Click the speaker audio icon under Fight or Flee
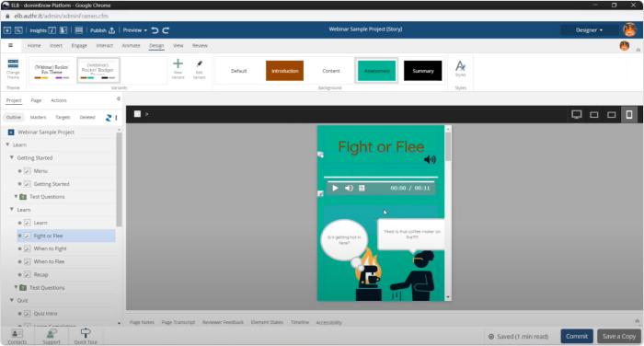The image size is (644, 346). (430, 159)
